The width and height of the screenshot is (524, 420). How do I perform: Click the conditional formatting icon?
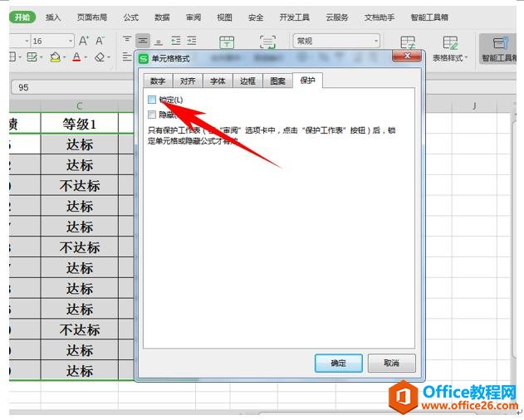coord(408,43)
